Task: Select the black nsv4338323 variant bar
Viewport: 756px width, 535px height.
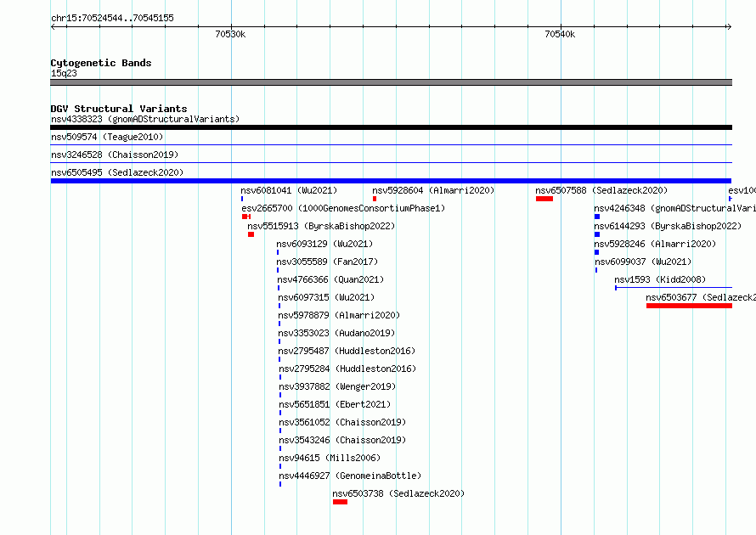Action: (x=391, y=127)
